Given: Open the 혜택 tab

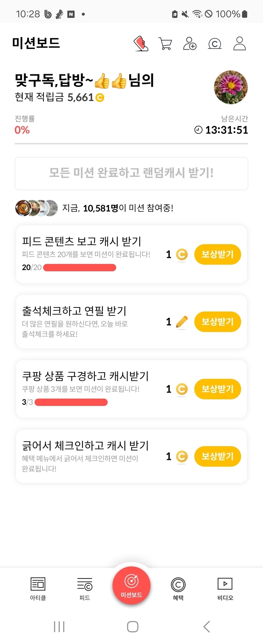Looking at the screenshot, I should coord(178,588).
